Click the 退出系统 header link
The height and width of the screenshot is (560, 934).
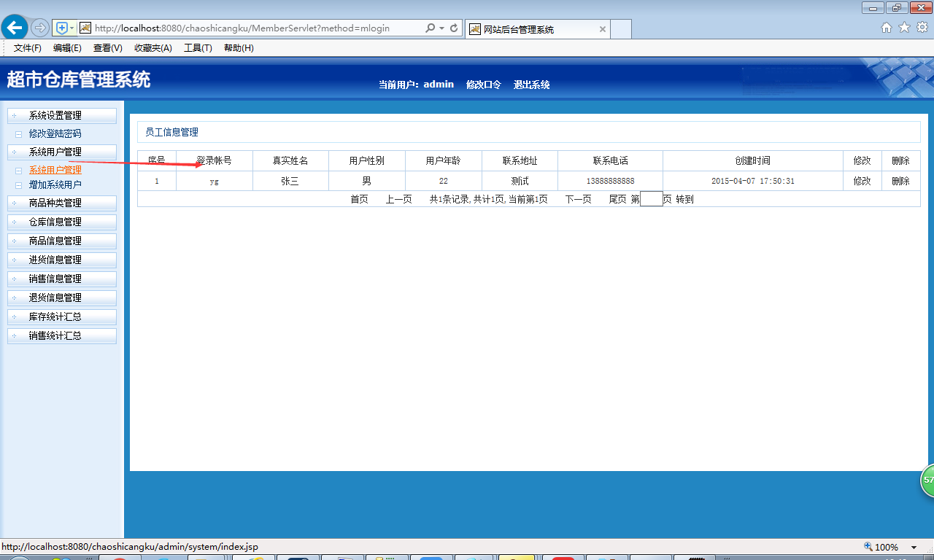[531, 85]
